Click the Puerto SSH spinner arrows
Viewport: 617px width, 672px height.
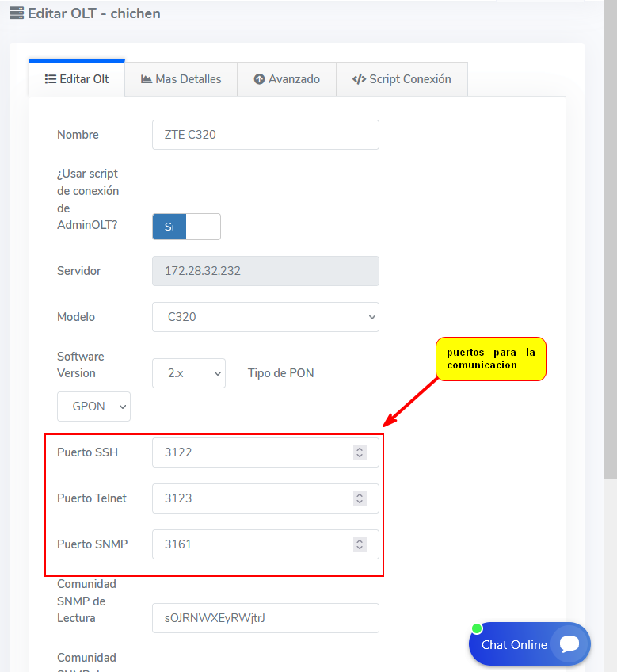pyautogui.click(x=360, y=452)
